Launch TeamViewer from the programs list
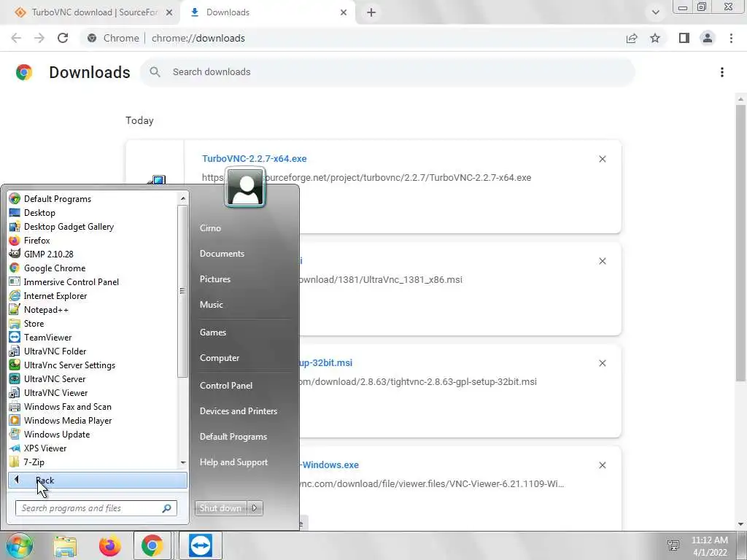747x560 pixels. [47, 337]
